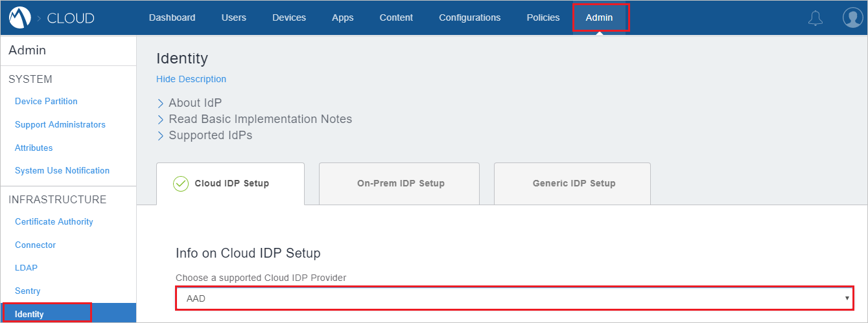Open Device Partition in sidebar
The width and height of the screenshot is (868, 323).
tap(46, 101)
